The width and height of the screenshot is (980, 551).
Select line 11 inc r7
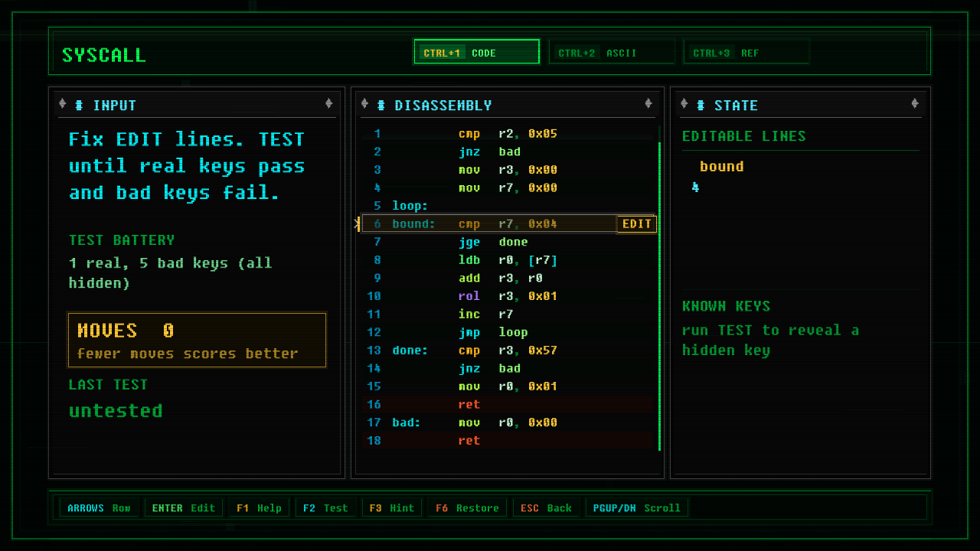tap(507, 315)
